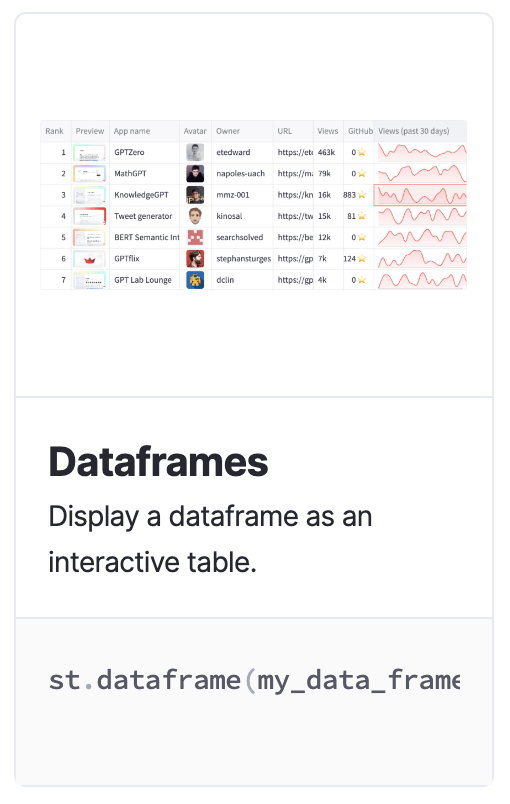
Task: Click napoles-uach's avatar image
Action: click(x=195, y=173)
